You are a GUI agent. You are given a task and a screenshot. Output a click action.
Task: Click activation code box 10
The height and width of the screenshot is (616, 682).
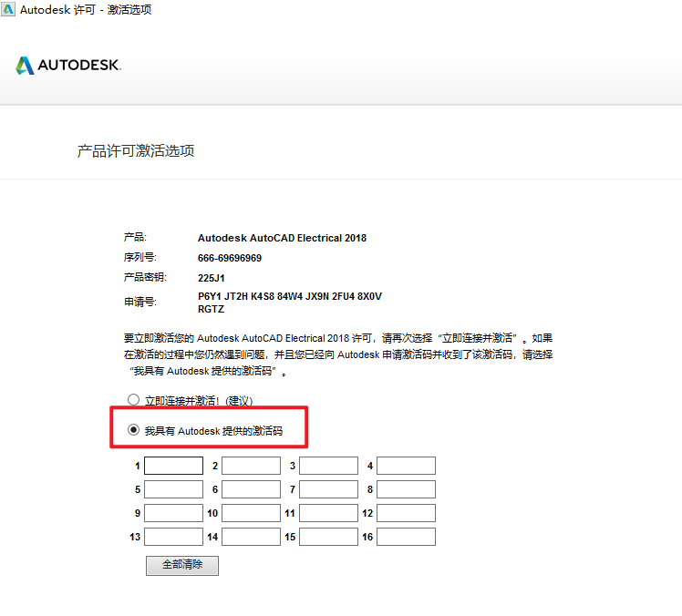[x=251, y=513]
